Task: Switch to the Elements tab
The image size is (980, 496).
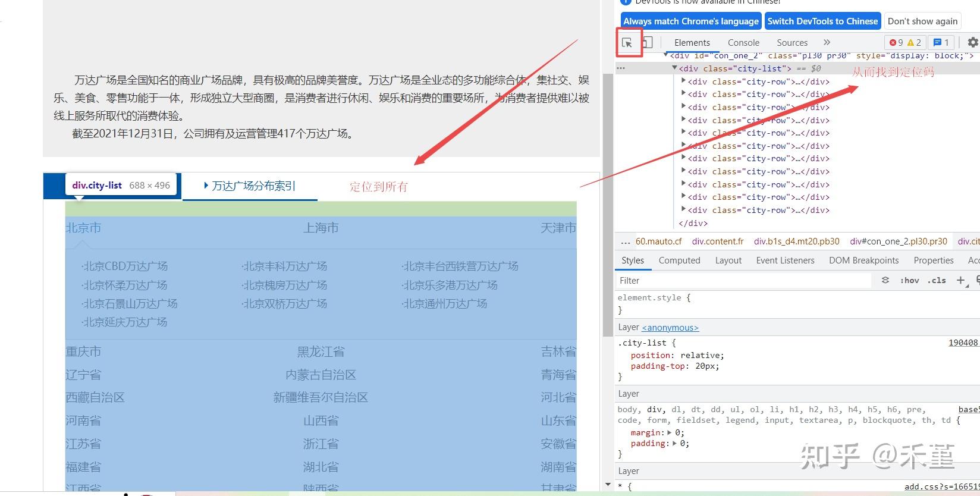Action: pos(692,43)
